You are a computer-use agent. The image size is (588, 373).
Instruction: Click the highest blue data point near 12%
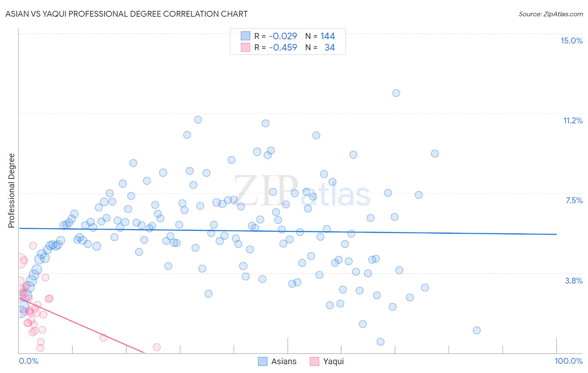click(396, 93)
